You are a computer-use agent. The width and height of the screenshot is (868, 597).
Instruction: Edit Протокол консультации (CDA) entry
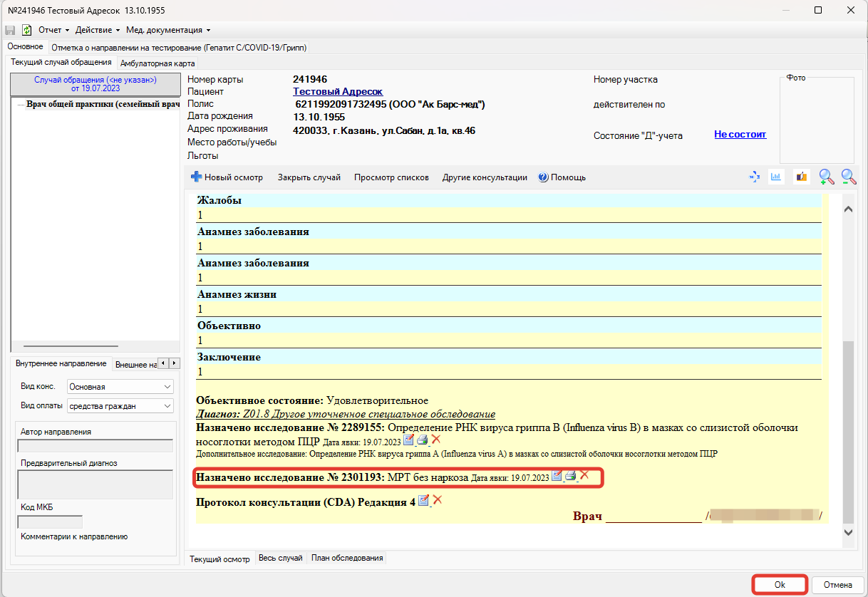point(423,500)
